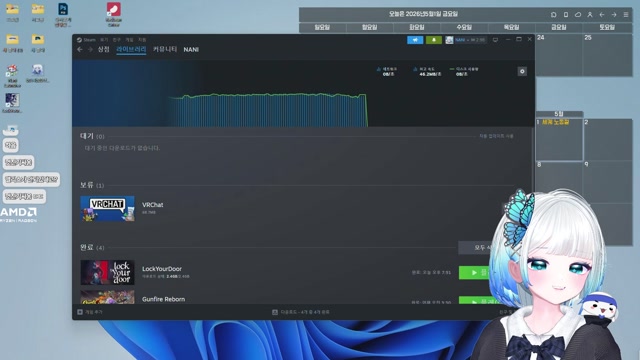This screenshot has height=360, width=640.
Task: Open the green Steam notifications bell
Action: pos(433,40)
